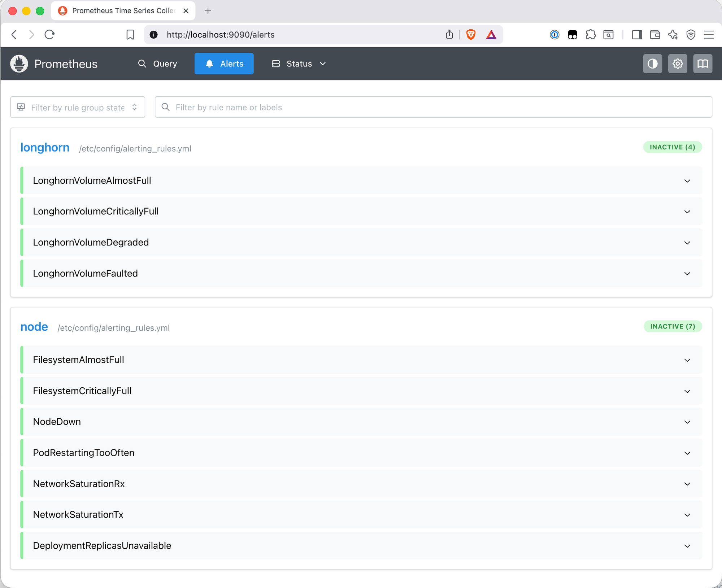Open the settings gear icon

(677, 64)
